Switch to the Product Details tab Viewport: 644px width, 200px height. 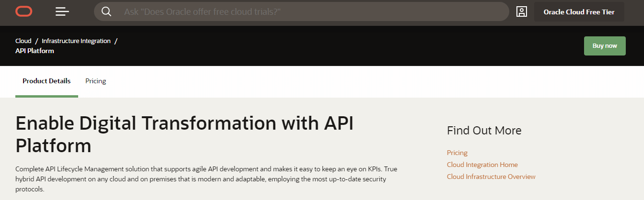click(x=47, y=81)
